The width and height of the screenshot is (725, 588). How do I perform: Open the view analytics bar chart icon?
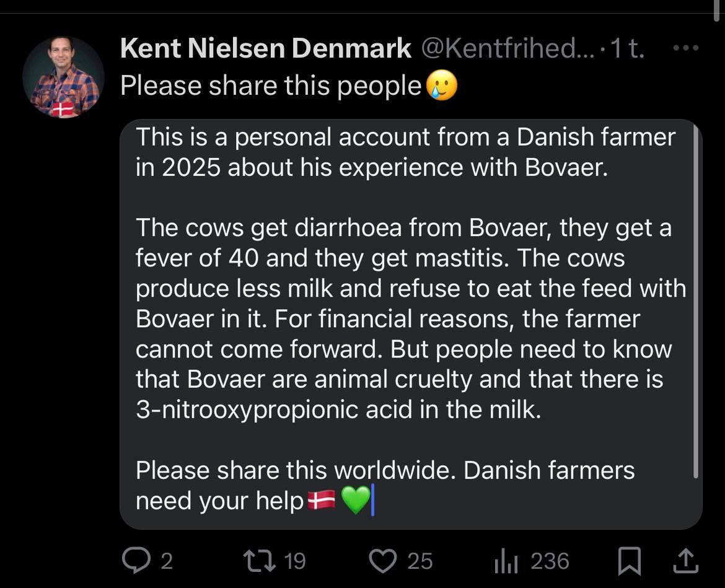(506, 561)
